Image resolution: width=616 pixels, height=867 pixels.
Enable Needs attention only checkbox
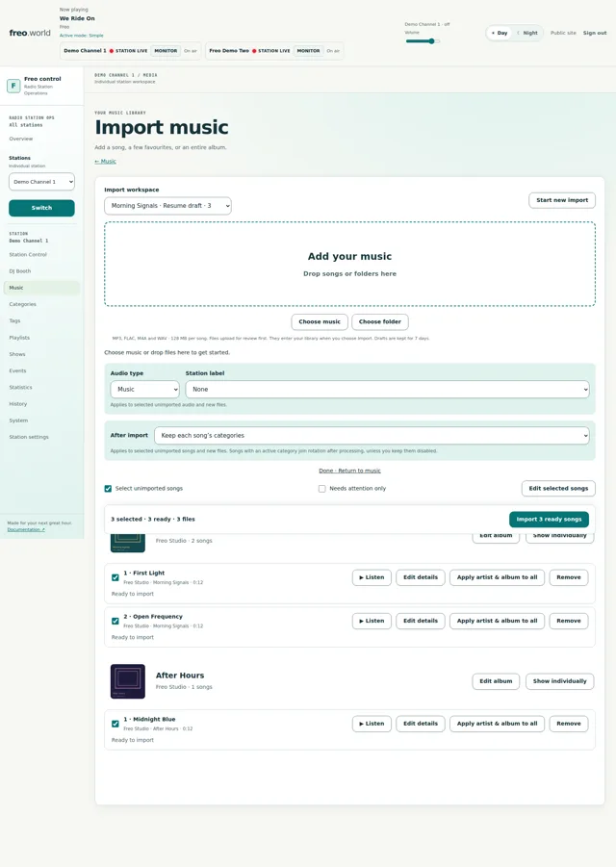pyautogui.click(x=321, y=488)
